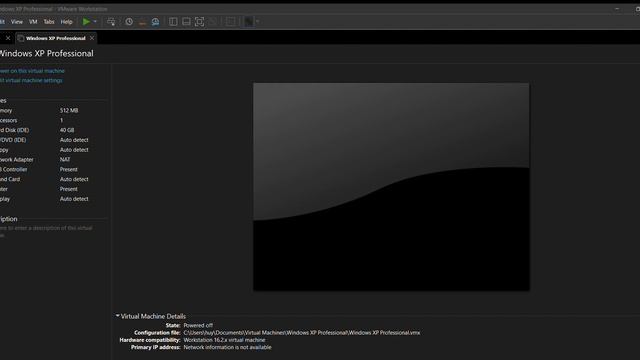Select the Floppy device Auto detect value
The width and height of the screenshot is (640, 360).
[74, 150]
